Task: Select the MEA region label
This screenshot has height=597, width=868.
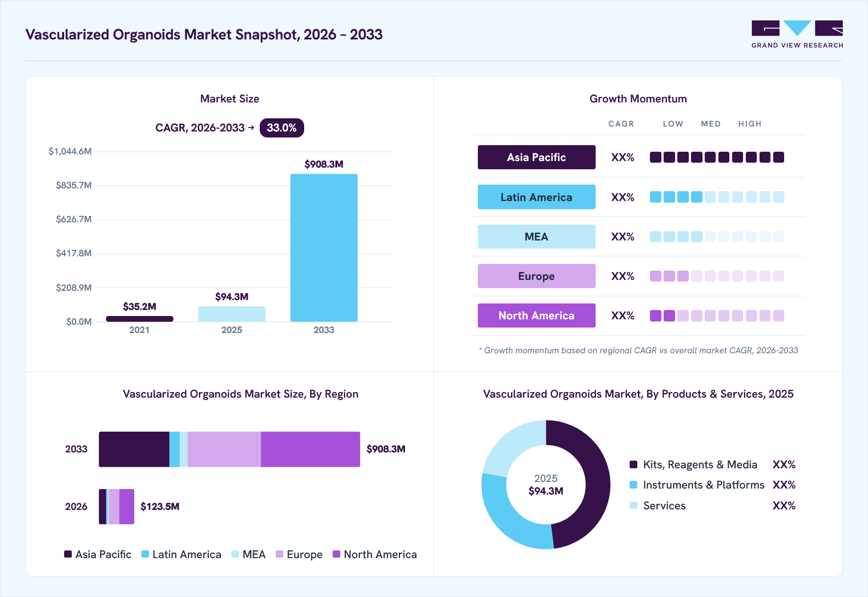Action: [x=536, y=237]
